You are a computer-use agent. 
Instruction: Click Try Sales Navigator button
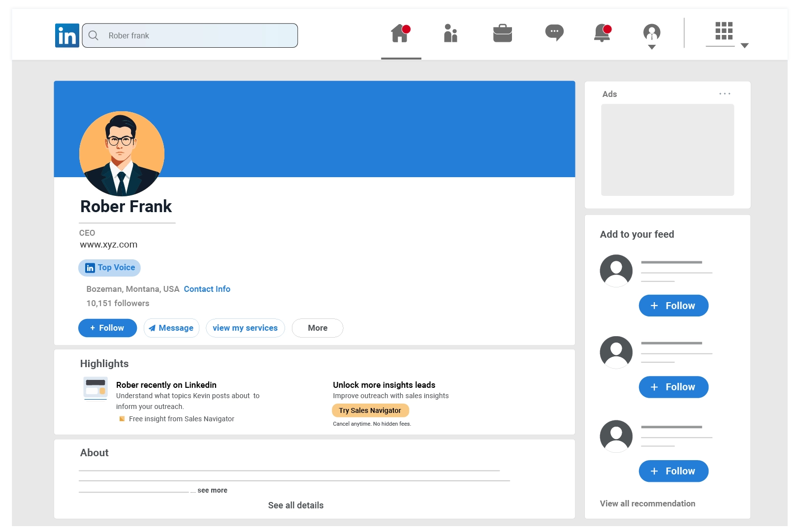tap(370, 410)
